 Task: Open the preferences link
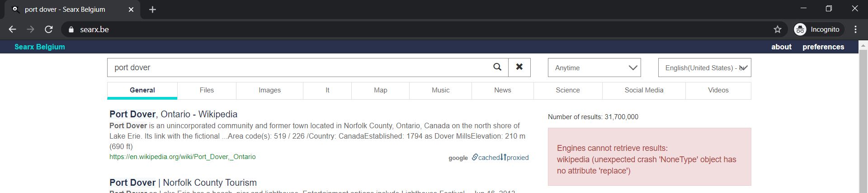[x=823, y=47]
